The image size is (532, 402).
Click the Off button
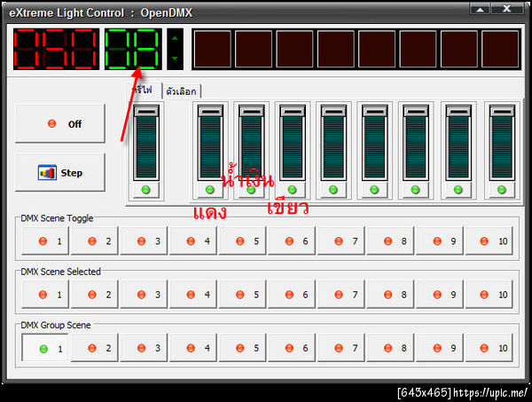[x=60, y=123]
